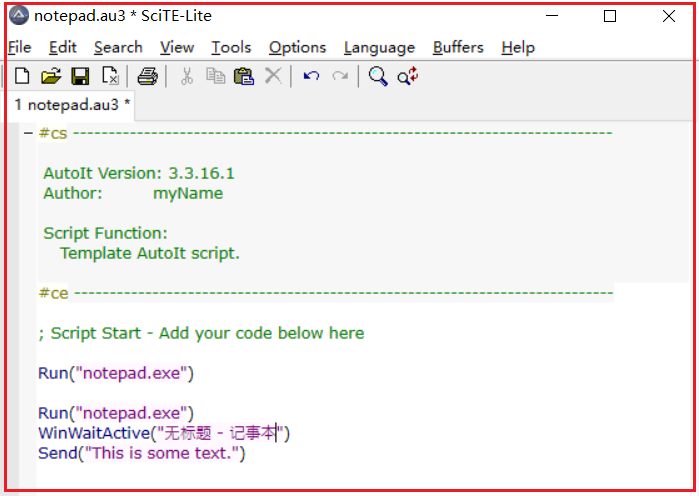
Task: Select the notepad.au3 buffer tab
Action: coord(71,105)
